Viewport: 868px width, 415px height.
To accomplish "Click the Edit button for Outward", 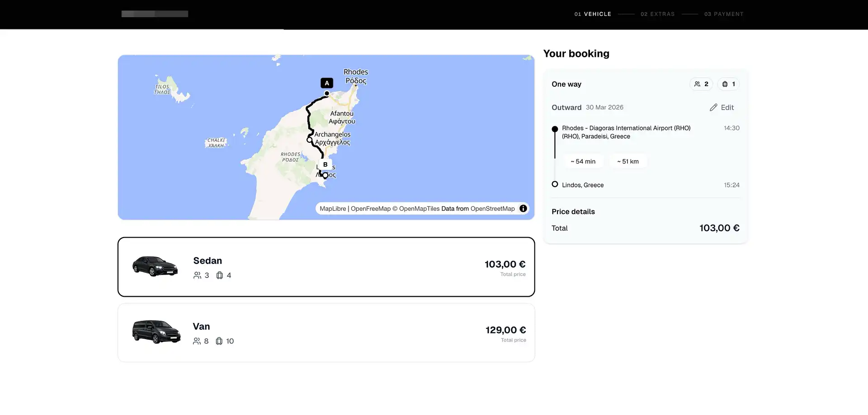I will [x=722, y=107].
